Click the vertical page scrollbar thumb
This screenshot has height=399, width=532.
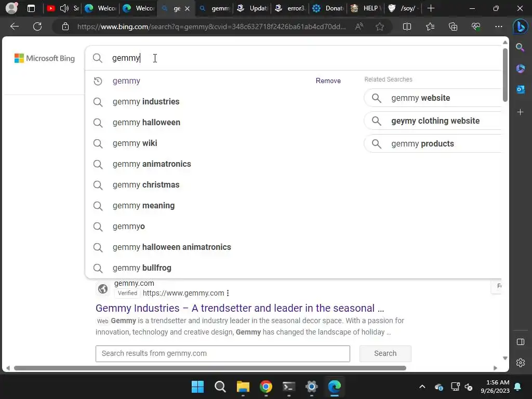pyautogui.click(x=505, y=75)
